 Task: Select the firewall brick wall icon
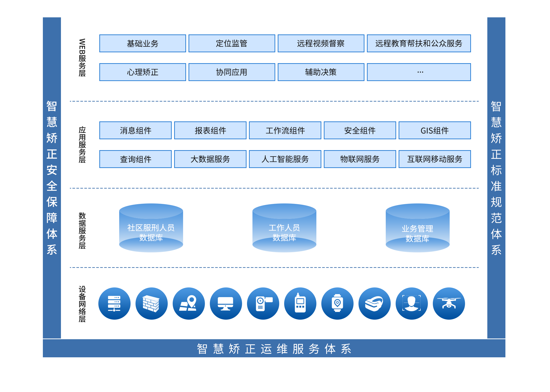click(x=152, y=304)
